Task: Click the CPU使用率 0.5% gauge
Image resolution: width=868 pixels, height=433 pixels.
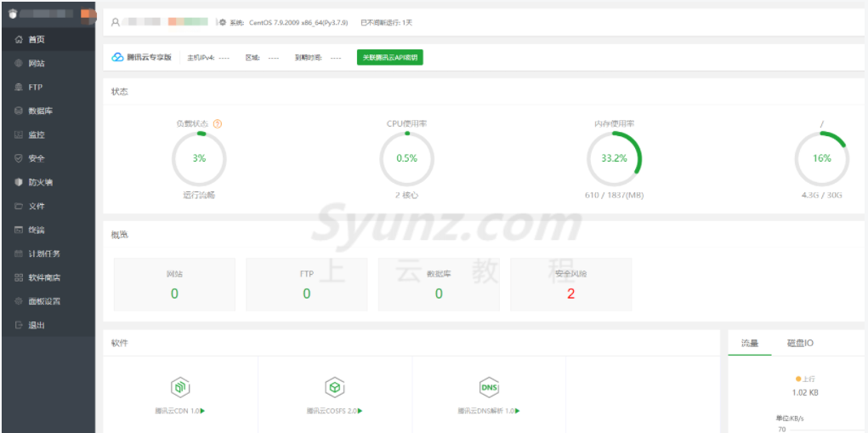Action: tap(407, 158)
